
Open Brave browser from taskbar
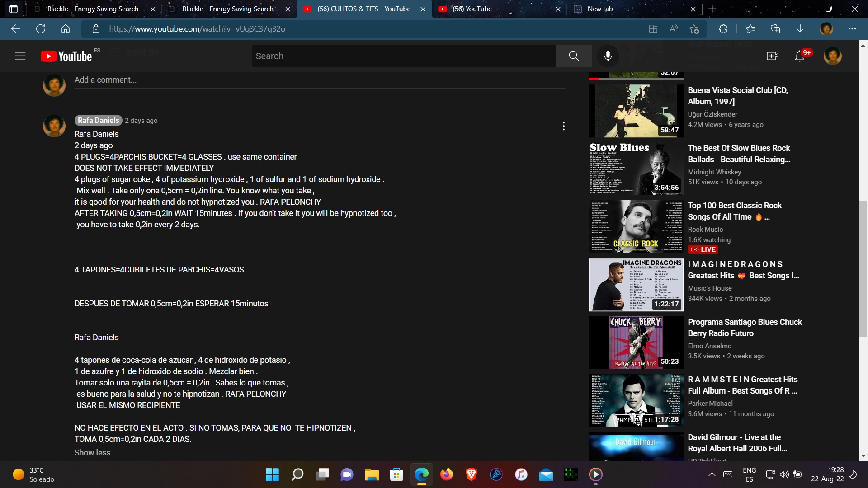[472, 474]
